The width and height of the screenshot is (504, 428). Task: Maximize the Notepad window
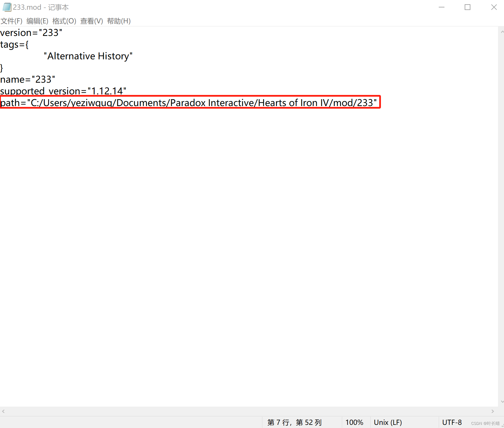tap(468, 7)
